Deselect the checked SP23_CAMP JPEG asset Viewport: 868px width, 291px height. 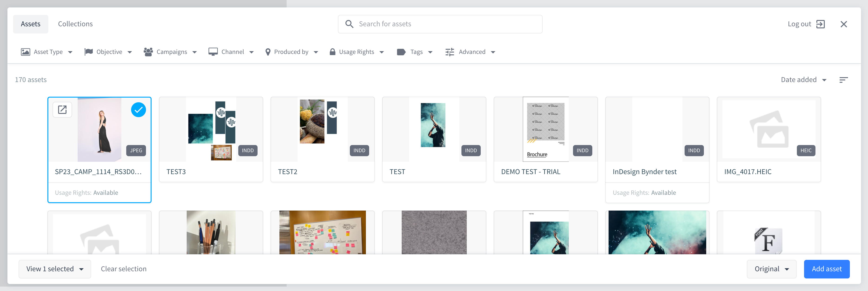(138, 110)
